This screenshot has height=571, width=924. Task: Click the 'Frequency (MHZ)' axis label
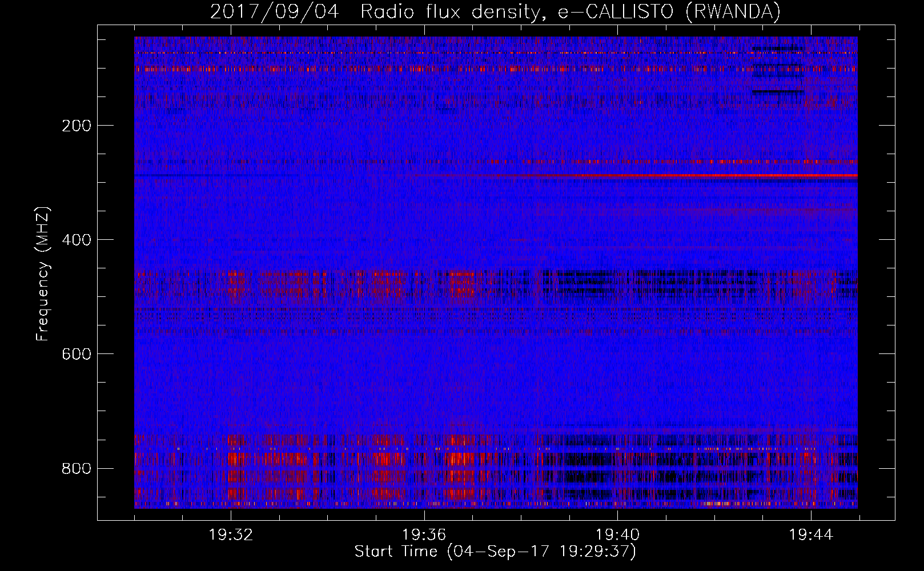point(43,274)
